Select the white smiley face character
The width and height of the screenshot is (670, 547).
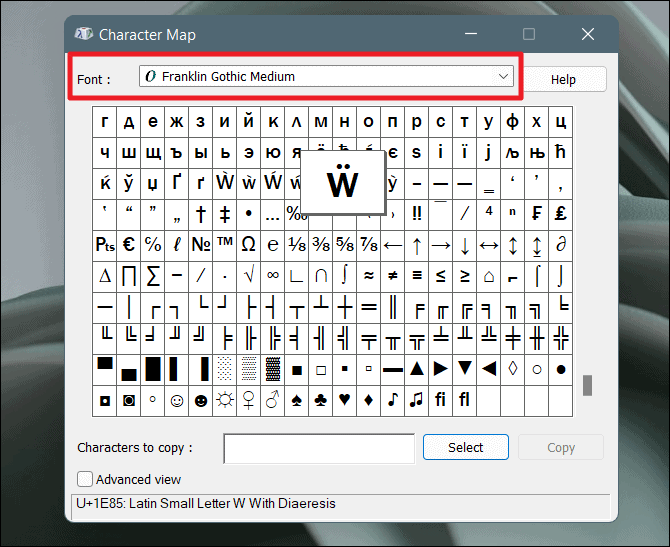pos(177,400)
